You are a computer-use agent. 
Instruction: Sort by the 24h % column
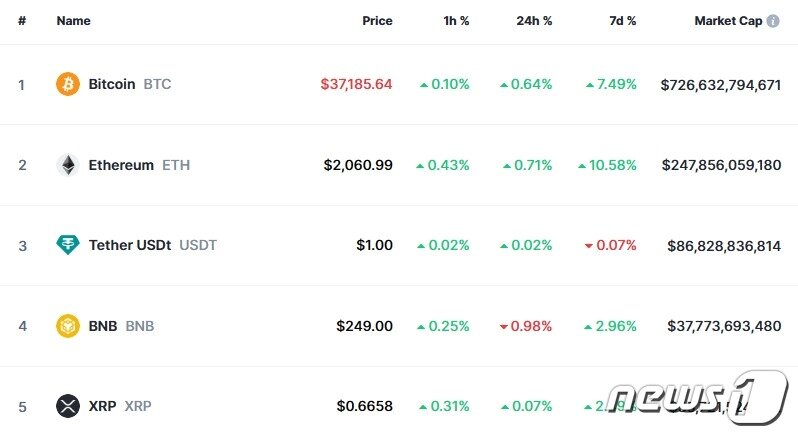click(534, 21)
